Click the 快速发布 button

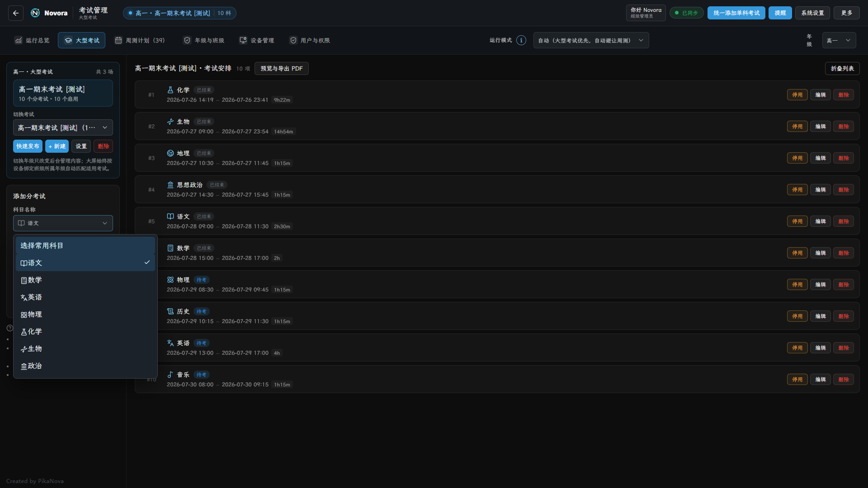point(28,146)
